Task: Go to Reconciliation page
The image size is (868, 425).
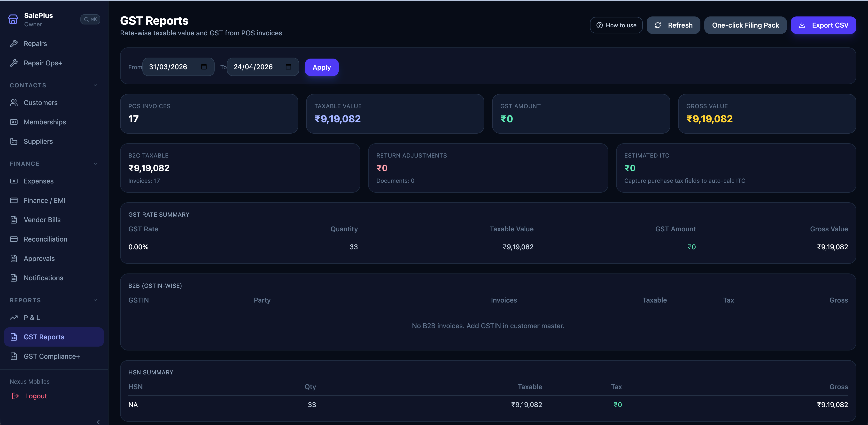Action: click(x=46, y=239)
